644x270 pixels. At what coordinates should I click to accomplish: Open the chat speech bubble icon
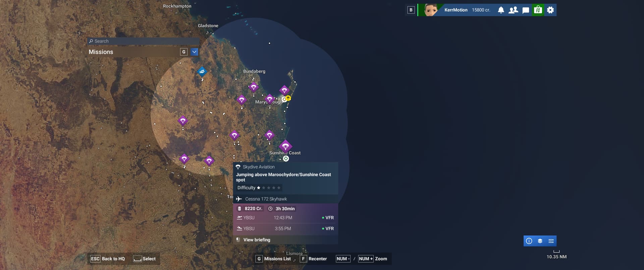coord(526,10)
